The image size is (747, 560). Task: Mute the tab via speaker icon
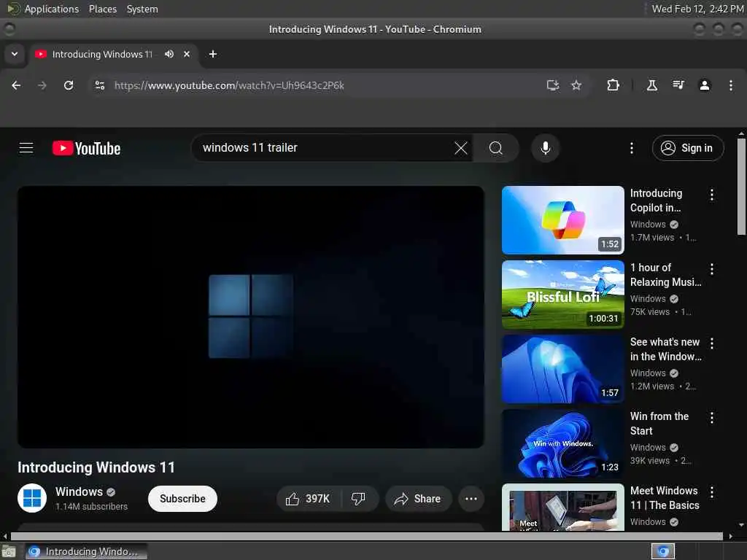click(169, 54)
